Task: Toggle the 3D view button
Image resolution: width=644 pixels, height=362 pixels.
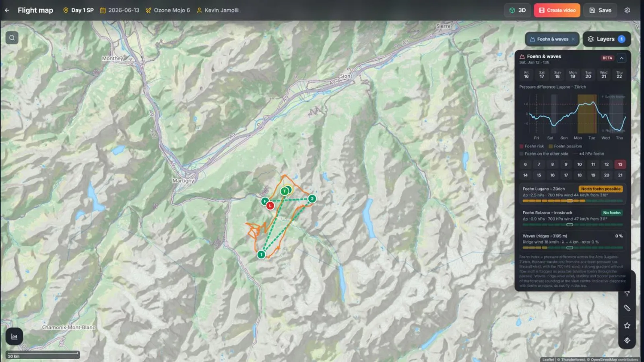Action: tap(518, 10)
